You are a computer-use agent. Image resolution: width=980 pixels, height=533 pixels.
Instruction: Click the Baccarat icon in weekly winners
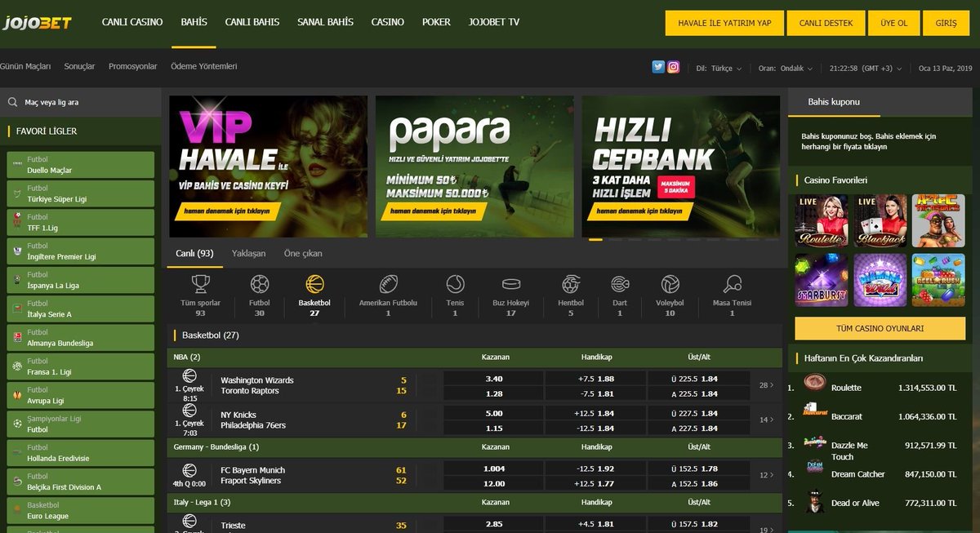pyautogui.click(x=813, y=411)
